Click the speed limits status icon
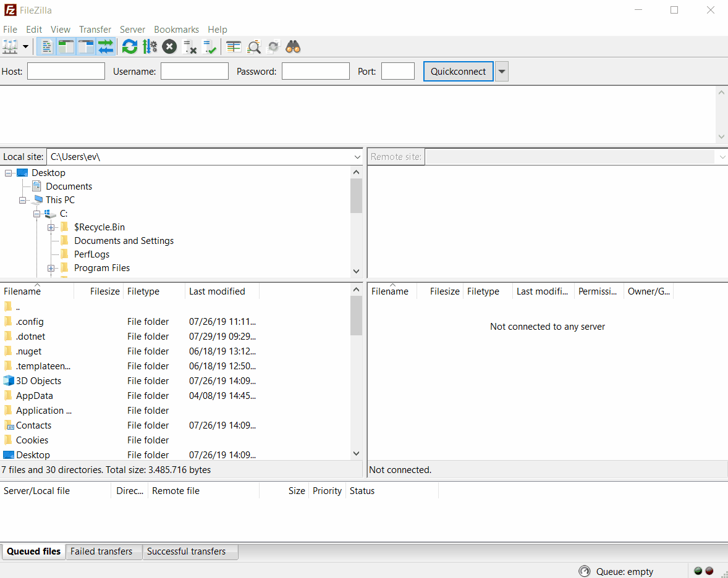The image size is (728, 578). 584,571
